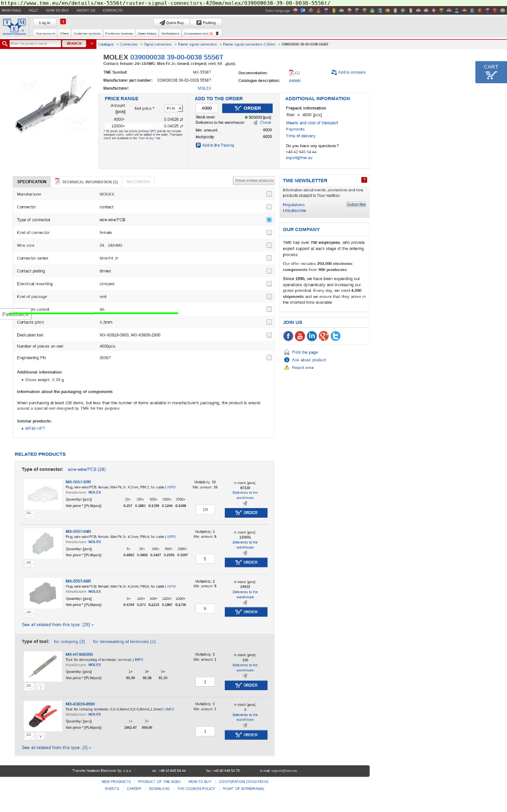507x812 pixels.
Task: Click the MOLEX manufacturer link
Action: coord(205,88)
